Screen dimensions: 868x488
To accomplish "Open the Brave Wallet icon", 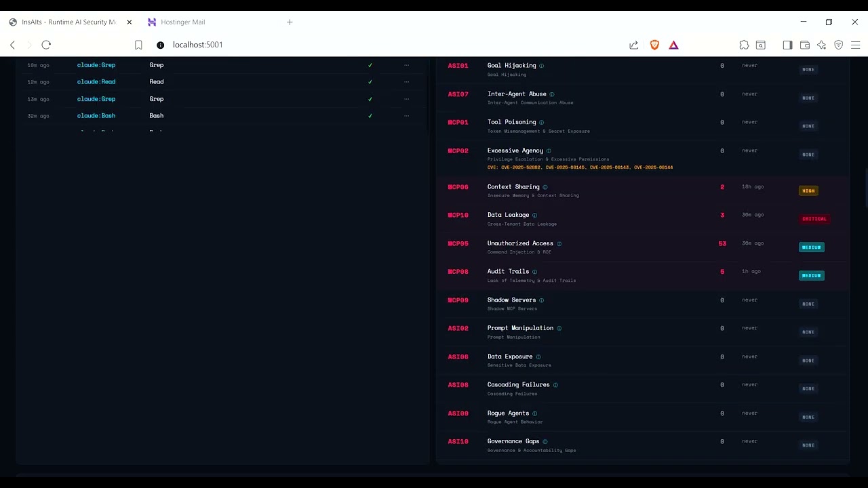I will 805,45.
